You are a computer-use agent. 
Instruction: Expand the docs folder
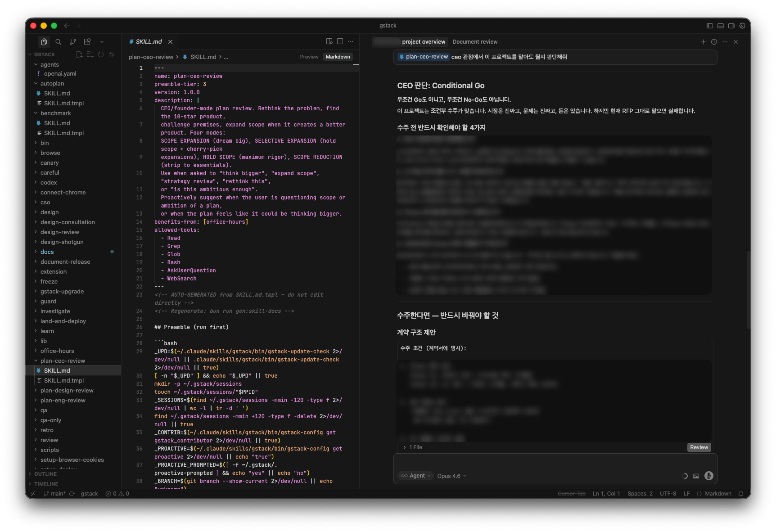[x=47, y=252]
